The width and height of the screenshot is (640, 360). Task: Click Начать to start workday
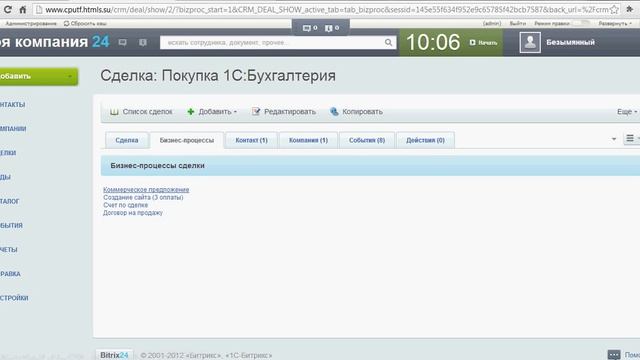tap(484, 42)
